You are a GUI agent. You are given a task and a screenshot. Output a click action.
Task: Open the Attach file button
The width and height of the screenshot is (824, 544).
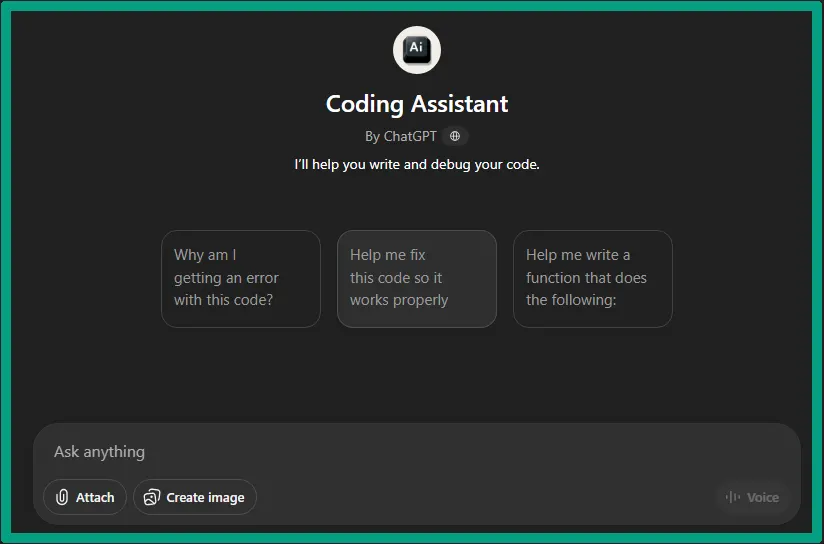point(85,497)
